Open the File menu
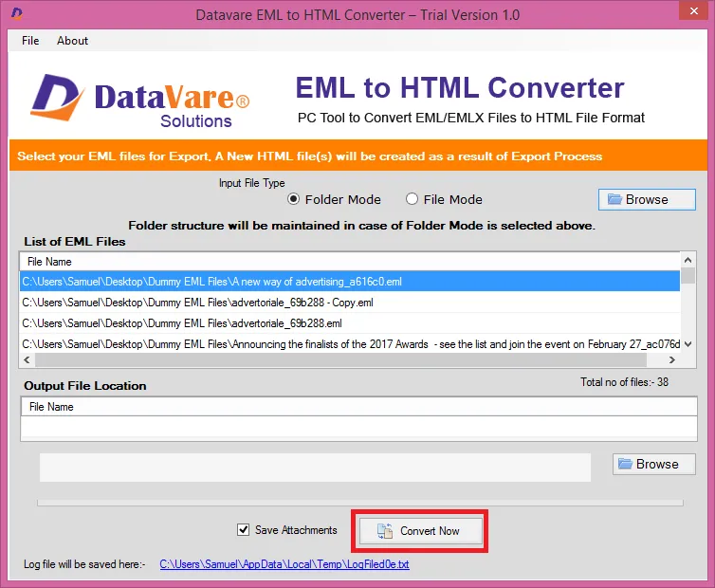 pyautogui.click(x=30, y=41)
